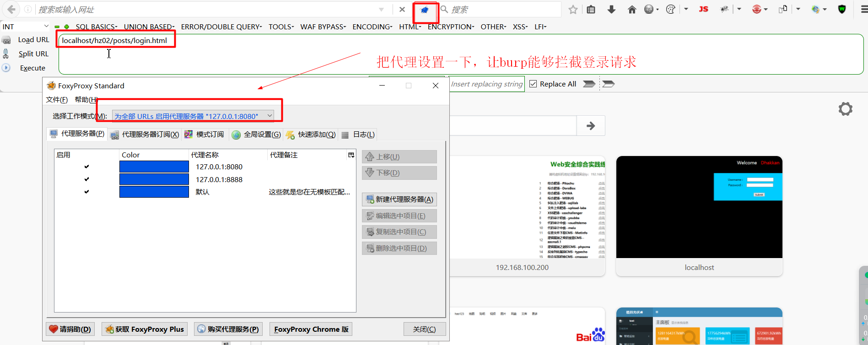Click blue color swatch for 默认 proxy
868x345 pixels.
pos(154,192)
